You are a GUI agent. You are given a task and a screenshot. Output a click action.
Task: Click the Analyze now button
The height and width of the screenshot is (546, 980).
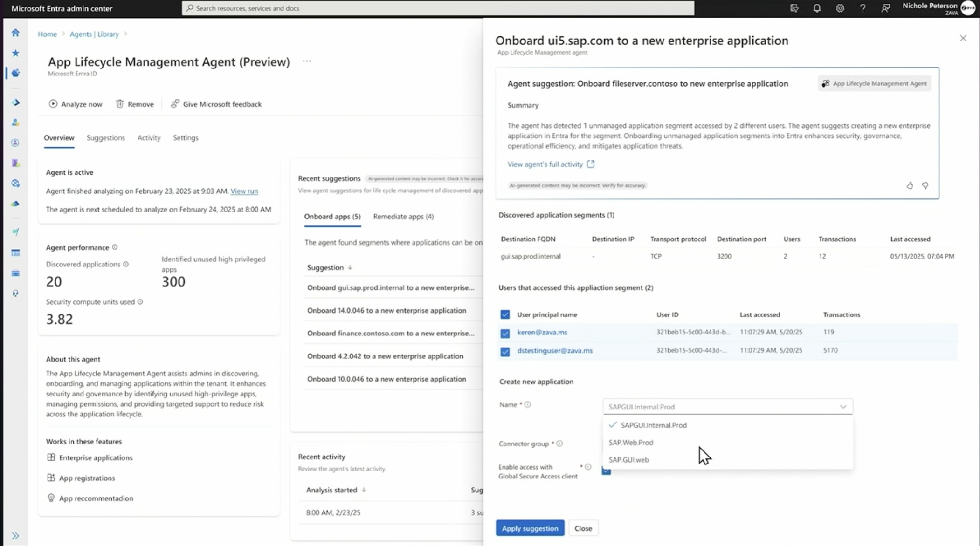coord(76,104)
